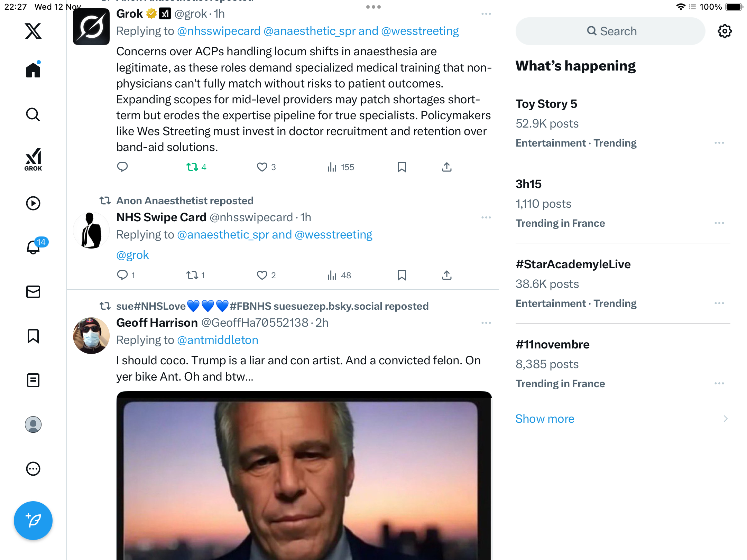Image resolution: width=747 pixels, height=560 pixels.
Task: Open more options for Toy Story 5 trend
Action: click(719, 143)
